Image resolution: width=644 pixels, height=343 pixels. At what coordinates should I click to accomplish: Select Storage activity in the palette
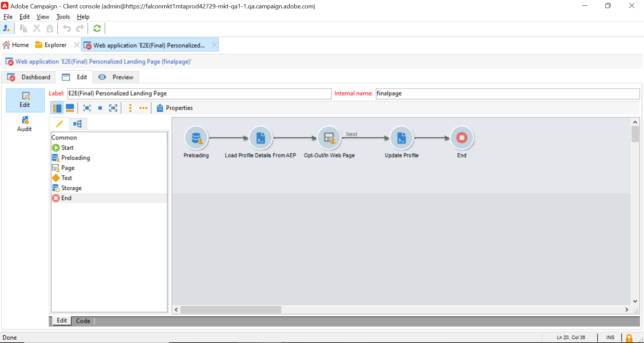[109, 188]
